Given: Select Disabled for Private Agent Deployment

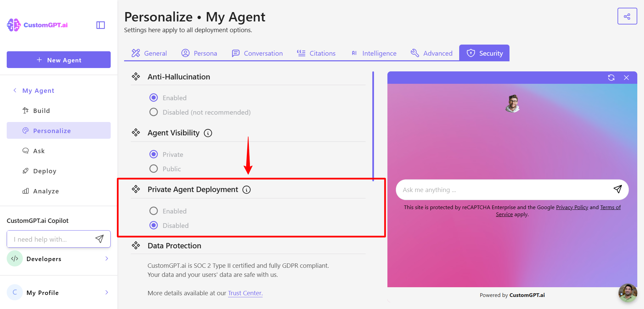Looking at the screenshot, I should tap(154, 225).
